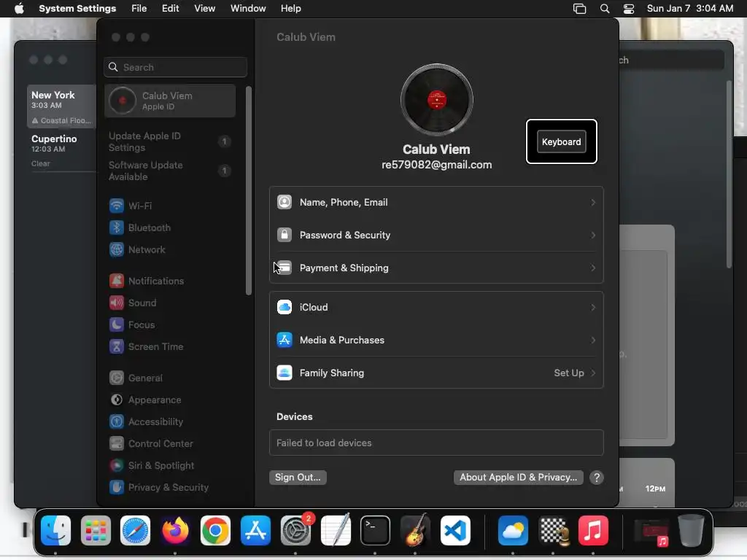Open the Window menu

(x=248, y=9)
